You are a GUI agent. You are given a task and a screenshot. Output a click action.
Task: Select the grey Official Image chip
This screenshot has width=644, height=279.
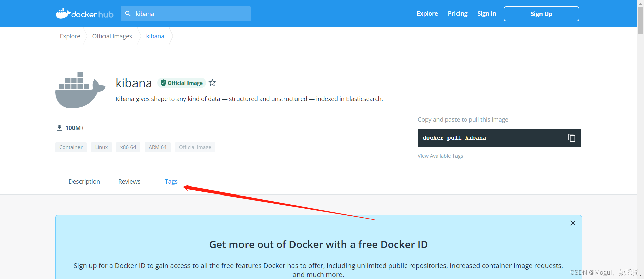[x=195, y=147]
